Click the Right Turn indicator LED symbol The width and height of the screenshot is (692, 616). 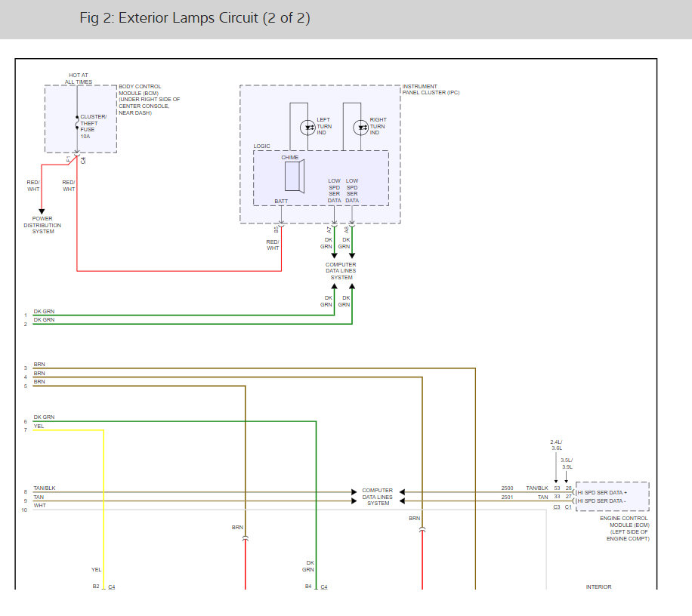(361, 128)
